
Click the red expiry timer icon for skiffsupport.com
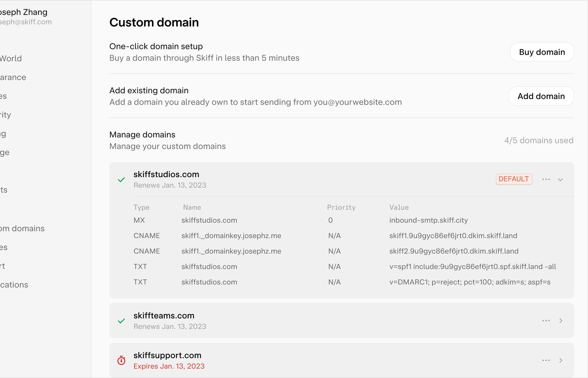pos(121,360)
